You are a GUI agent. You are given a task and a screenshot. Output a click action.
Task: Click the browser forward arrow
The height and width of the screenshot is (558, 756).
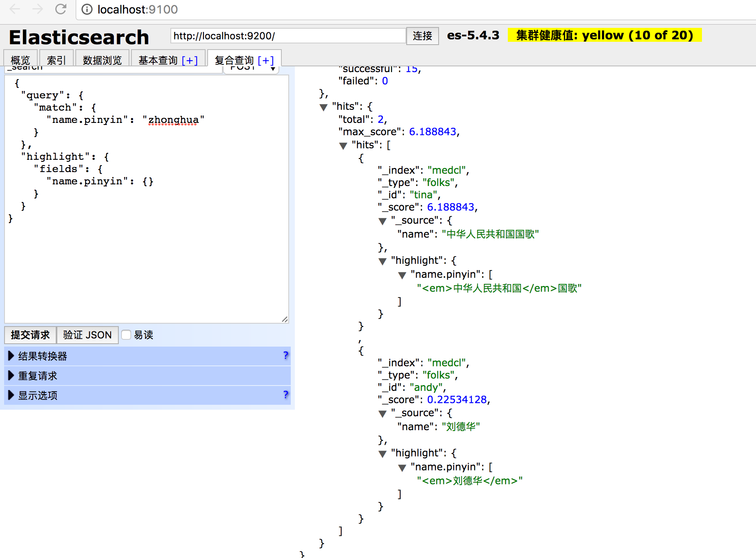[x=38, y=9]
